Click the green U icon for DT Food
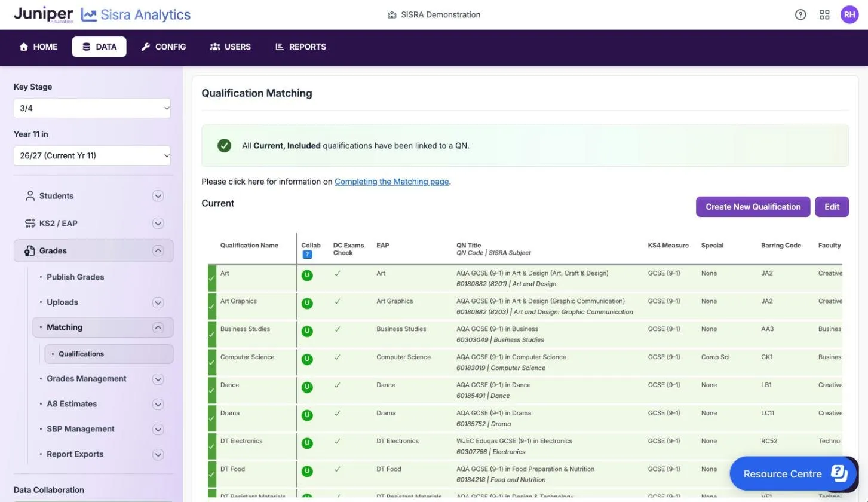This screenshot has height=502, width=868. click(307, 471)
